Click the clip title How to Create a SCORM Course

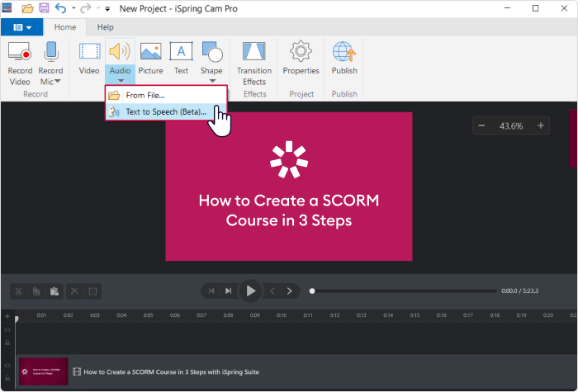pos(171,371)
